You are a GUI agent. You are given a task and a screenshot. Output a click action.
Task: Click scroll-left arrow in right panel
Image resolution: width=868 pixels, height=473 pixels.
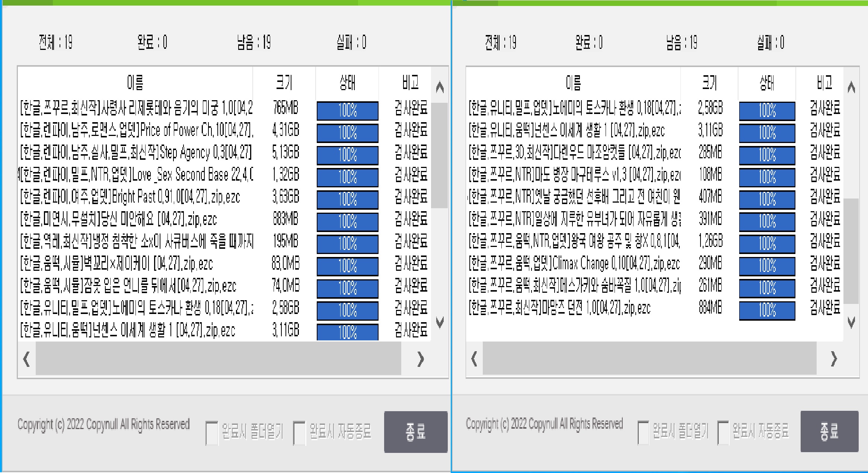point(474,359)
